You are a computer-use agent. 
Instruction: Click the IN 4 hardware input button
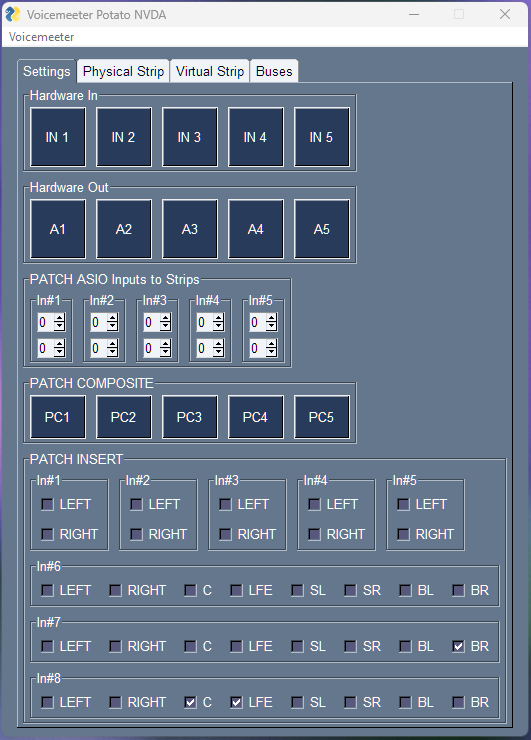click(x=255, y=137)
